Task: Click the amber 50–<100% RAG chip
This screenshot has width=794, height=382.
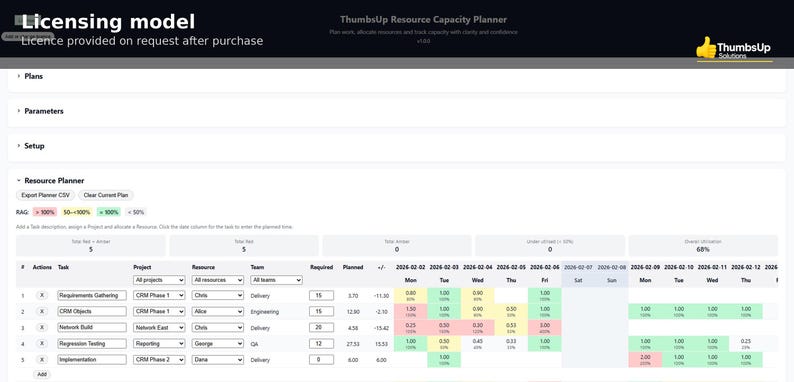Action: 77,212
